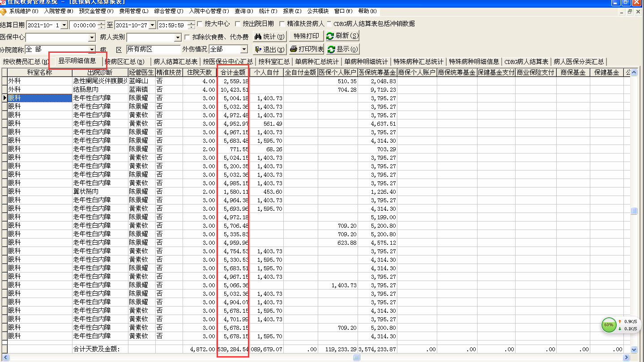
Task: Enable 扣除伙食费、代办费 checkbox
Action: 188,37
